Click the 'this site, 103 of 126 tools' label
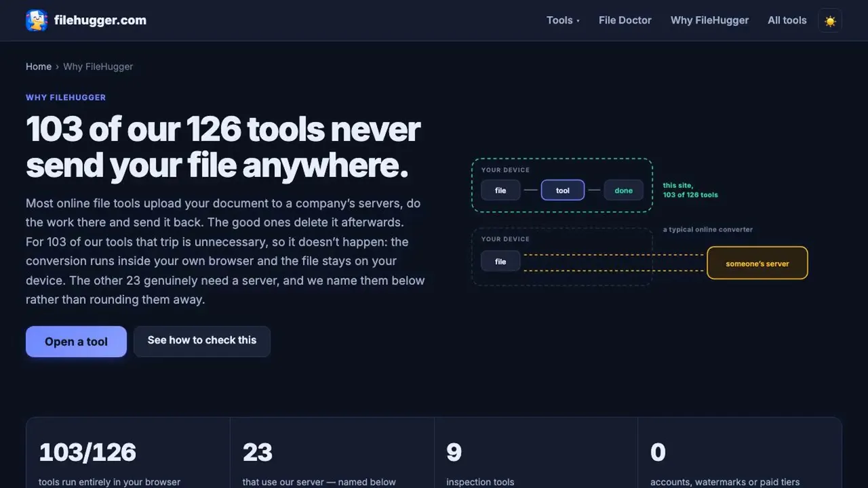This screenshot has height=488, width=868. 690,190
